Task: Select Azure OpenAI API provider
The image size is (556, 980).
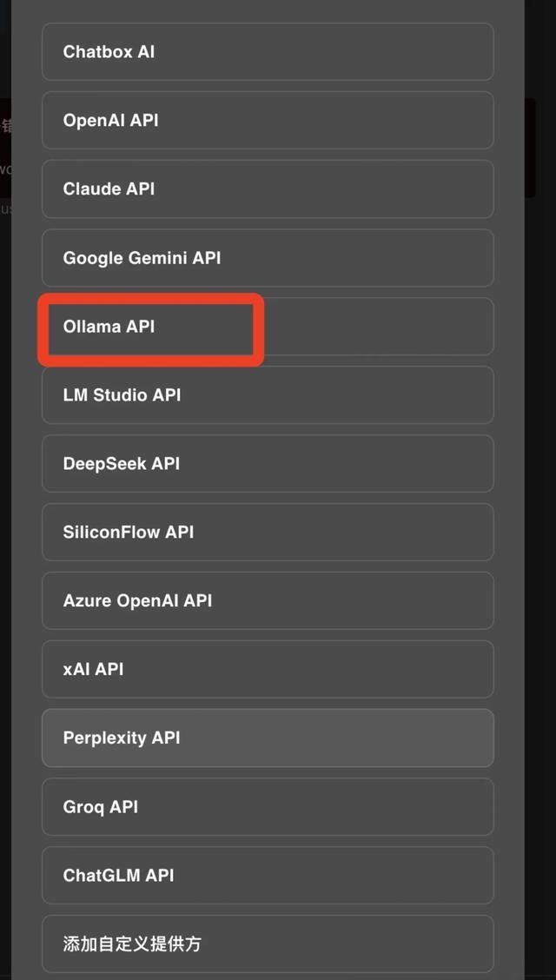Action: coord(268,601)
